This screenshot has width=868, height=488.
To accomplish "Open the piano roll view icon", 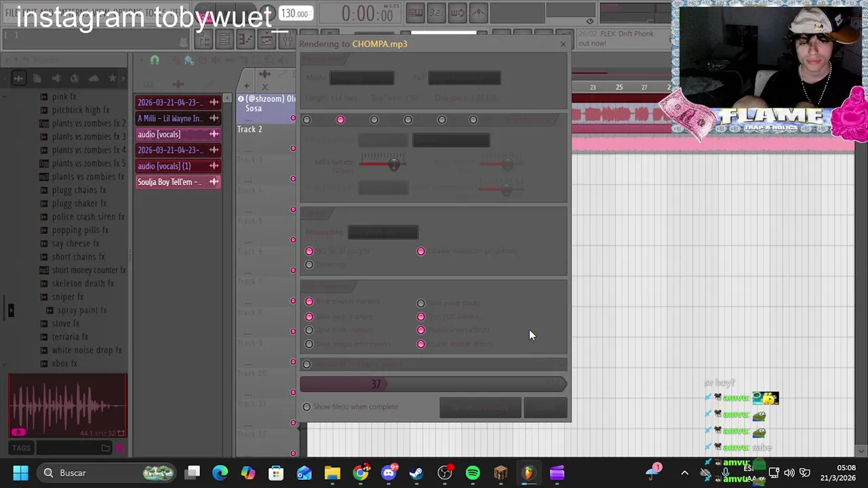I will [245, 41].
